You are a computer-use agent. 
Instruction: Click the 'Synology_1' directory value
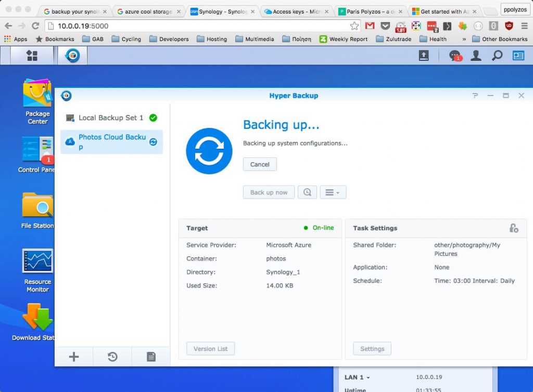(283, 272)
